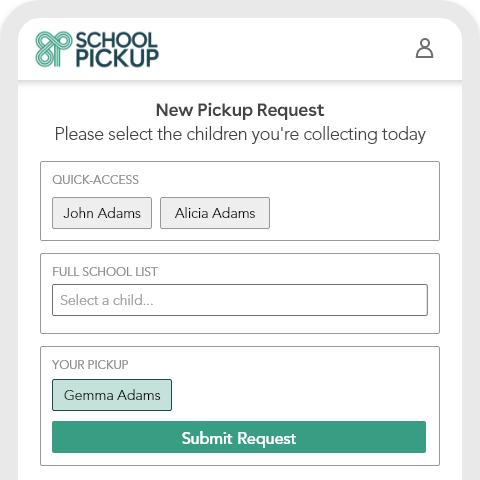
Task: Click the QUICK-ACCESS section label
Action: [95, 180]
